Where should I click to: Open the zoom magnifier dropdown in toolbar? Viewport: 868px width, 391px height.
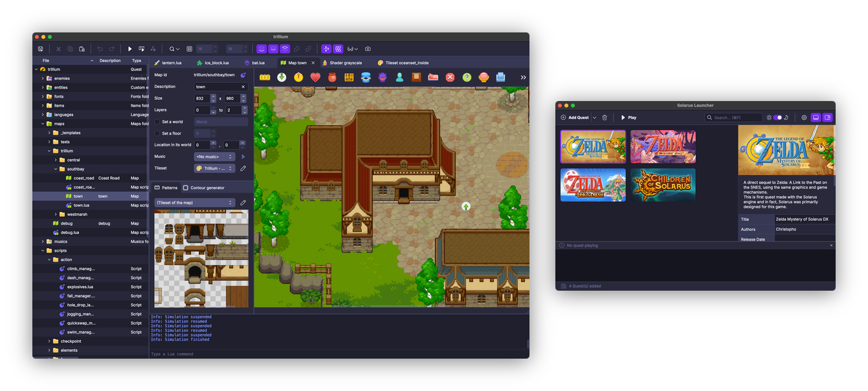pos(173,49)
